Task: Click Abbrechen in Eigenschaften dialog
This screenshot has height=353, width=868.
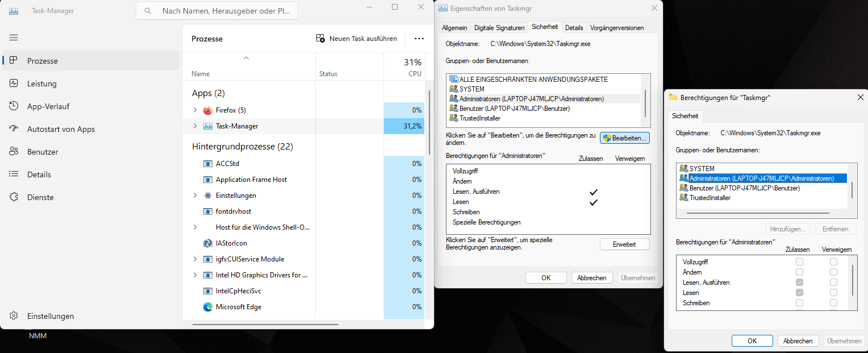Action: coord(592,278)
